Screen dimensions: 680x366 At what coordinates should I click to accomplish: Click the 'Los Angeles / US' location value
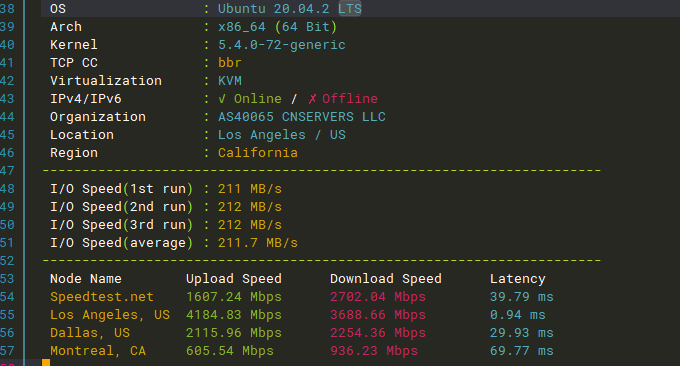coord(281,135)
